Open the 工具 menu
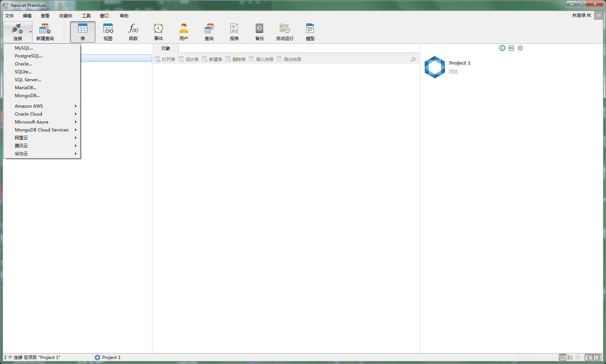Image resolution: width=606 pixels, height=364 pixels. (86, 16)
